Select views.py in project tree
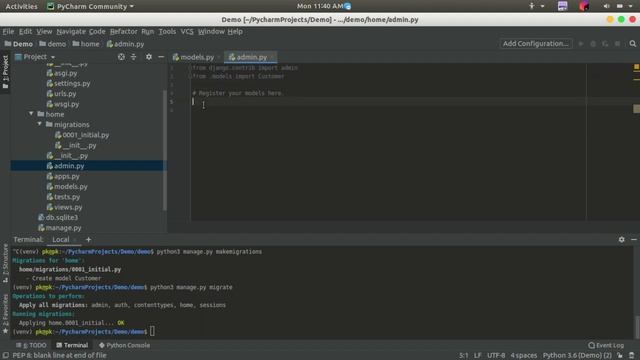 68,207
